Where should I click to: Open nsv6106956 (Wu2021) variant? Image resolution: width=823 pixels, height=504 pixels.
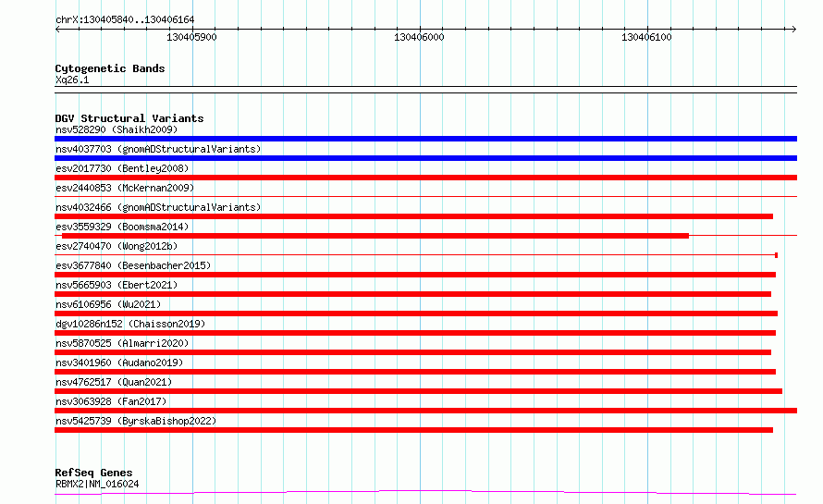coord(108,304)
